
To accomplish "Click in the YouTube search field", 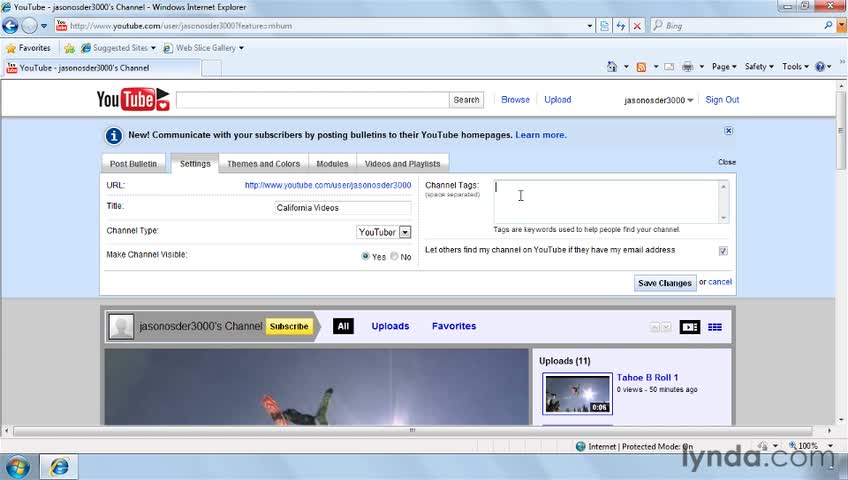I will 313,100.
